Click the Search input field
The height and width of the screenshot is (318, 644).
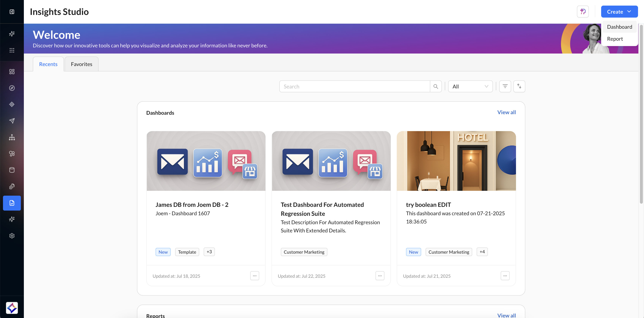click(354, 87)
